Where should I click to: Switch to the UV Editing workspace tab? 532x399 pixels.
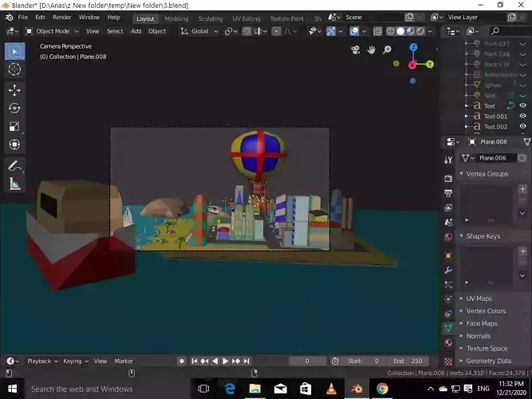[x=246, y=18]
